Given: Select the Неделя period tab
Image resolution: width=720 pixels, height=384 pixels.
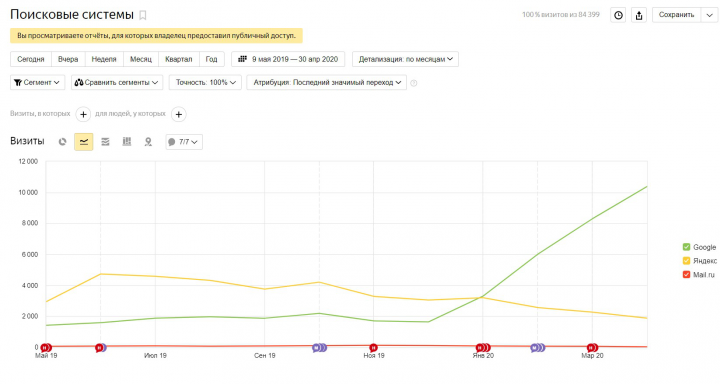Looking at the screenshot, I should 104,59.
